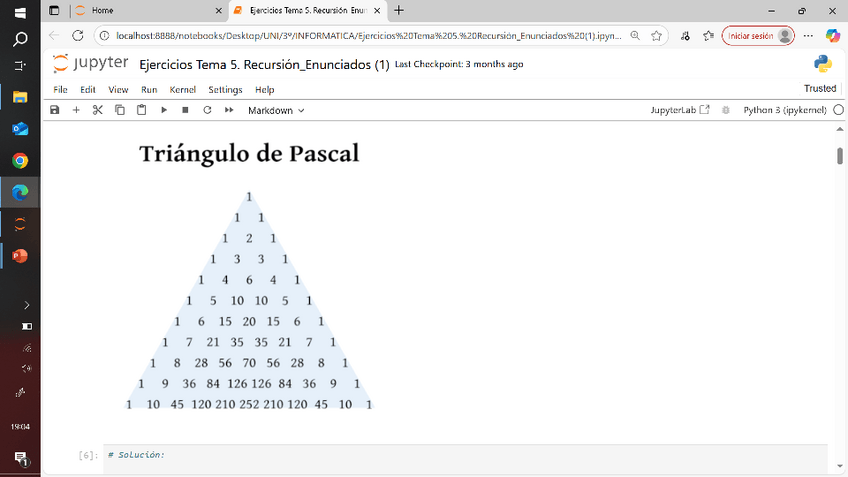Open the debugger bug icon
848x477 pixels.
(726, 110)
